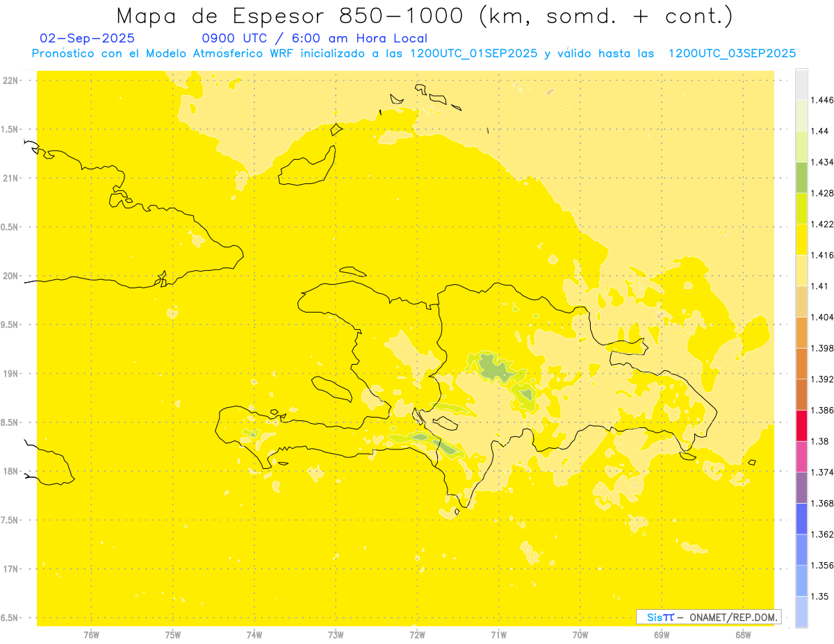This screenshot has width=834, height=644.
Task: Select the red legend swatch between 1.38 and 1.386
Action: [801, 426]
